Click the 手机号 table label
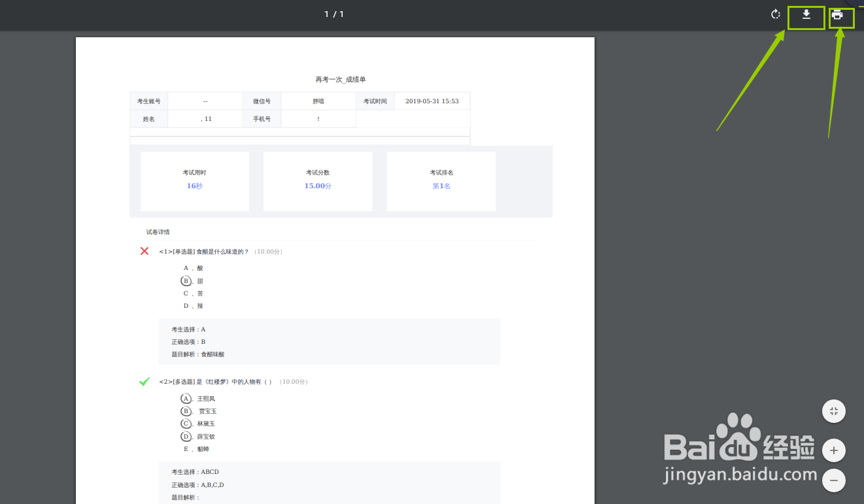Image resolution: width=864 pixels, height=504 pixels. point(262,119)
